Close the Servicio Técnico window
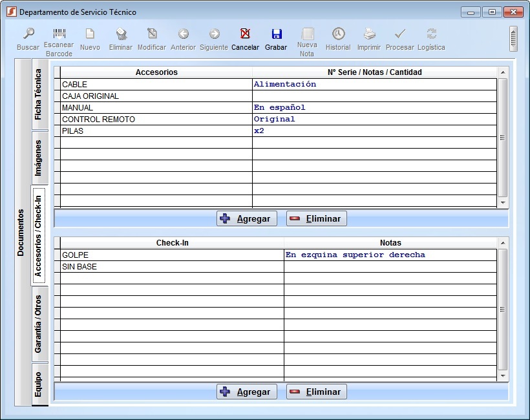530x420 pixels. click(513, 12)
